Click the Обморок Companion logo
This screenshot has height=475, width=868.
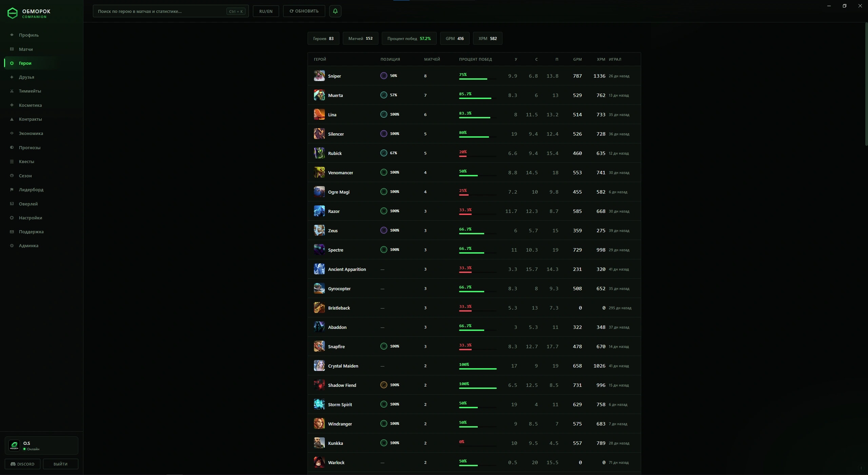(x=29, y=13)
